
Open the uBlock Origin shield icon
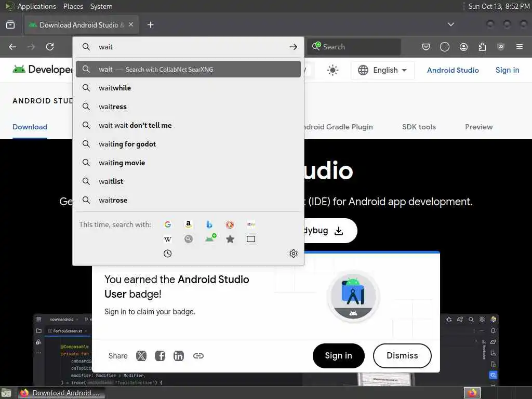click(x=501, y=47)
